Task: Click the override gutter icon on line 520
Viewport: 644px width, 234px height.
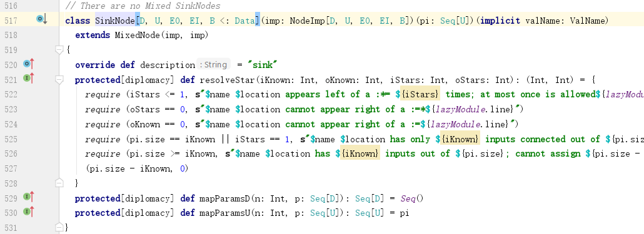Action: click(x=29, y=64)
